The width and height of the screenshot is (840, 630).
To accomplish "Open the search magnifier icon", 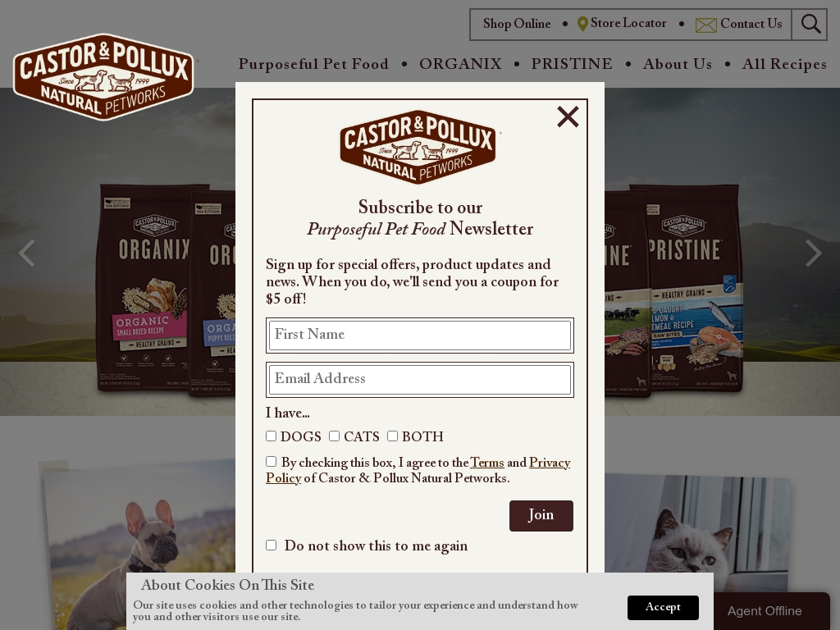I will (810, 24).
